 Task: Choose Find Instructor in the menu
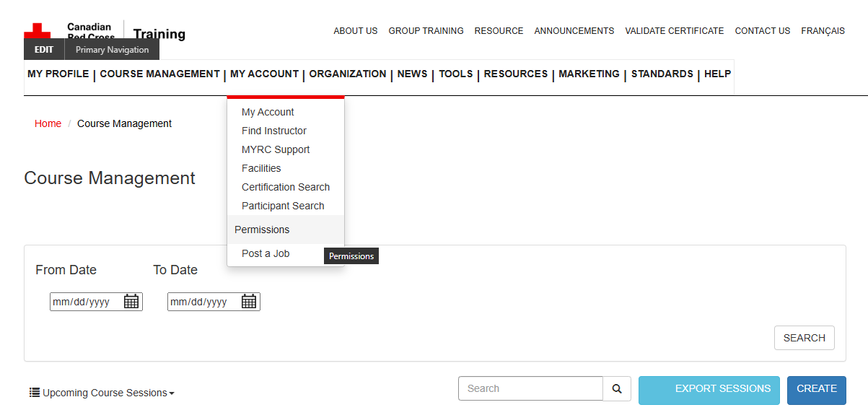point(274,131)
